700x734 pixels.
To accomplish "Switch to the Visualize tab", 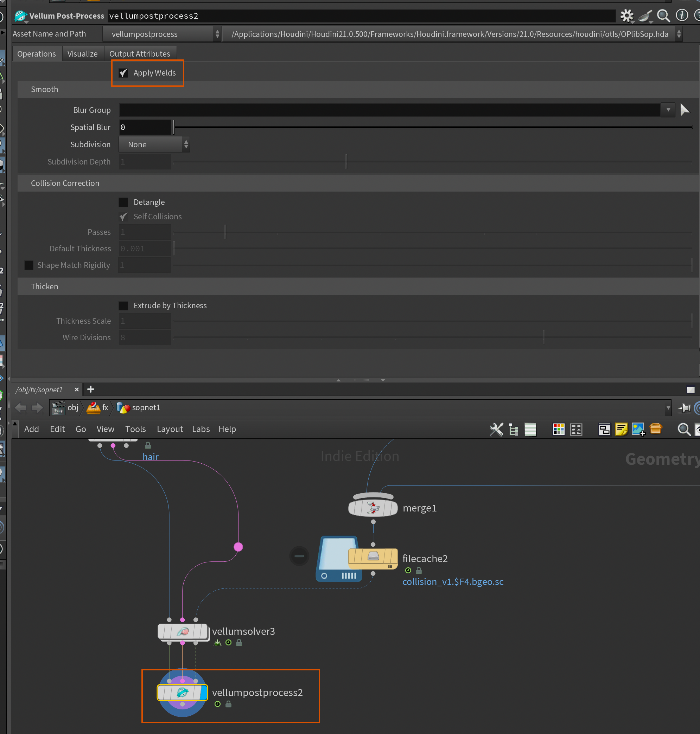I will click(x=82, y=54).
